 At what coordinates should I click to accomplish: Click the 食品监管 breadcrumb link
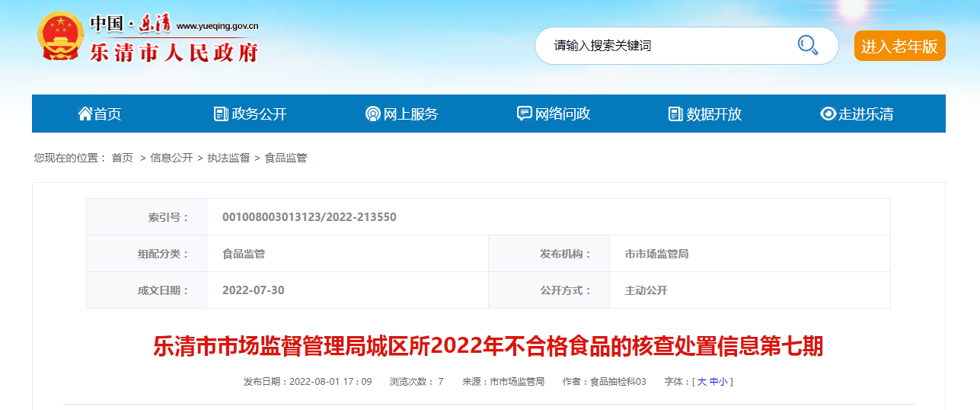point(286,158)
